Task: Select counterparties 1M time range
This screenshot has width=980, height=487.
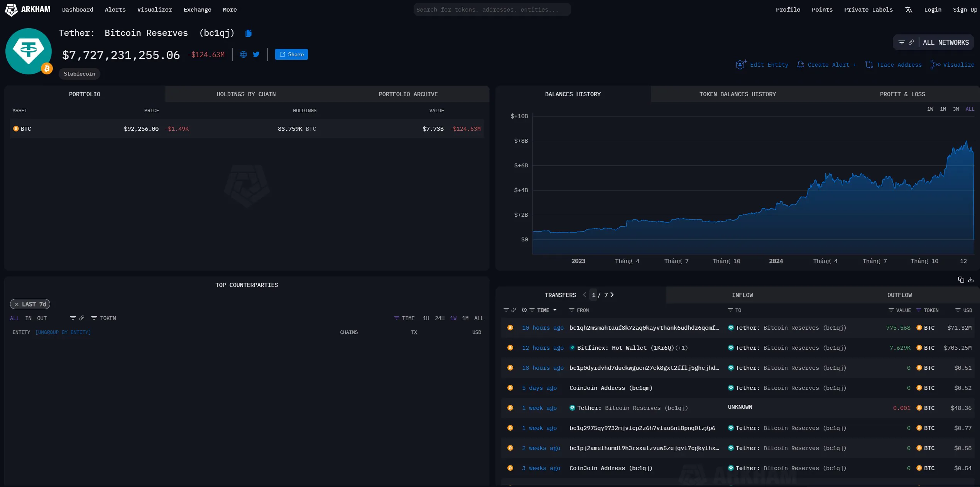Action: click(x=465, y=318)
